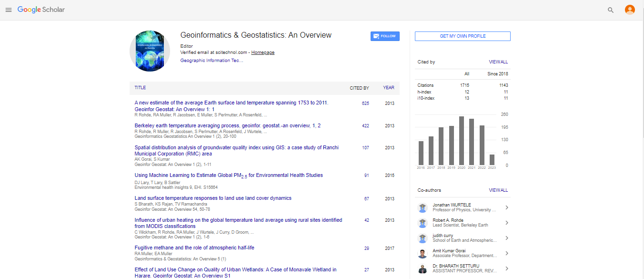Click the 'Since 2018' column header
This screenshot has height=279, width=644.
(x=498, y=74)
